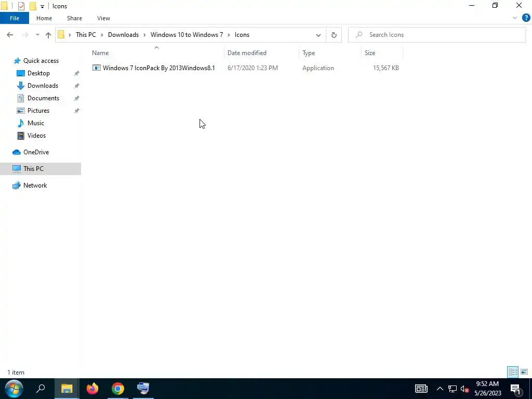
Task: Show hidden system tray icons
Action: coord(440,389)
